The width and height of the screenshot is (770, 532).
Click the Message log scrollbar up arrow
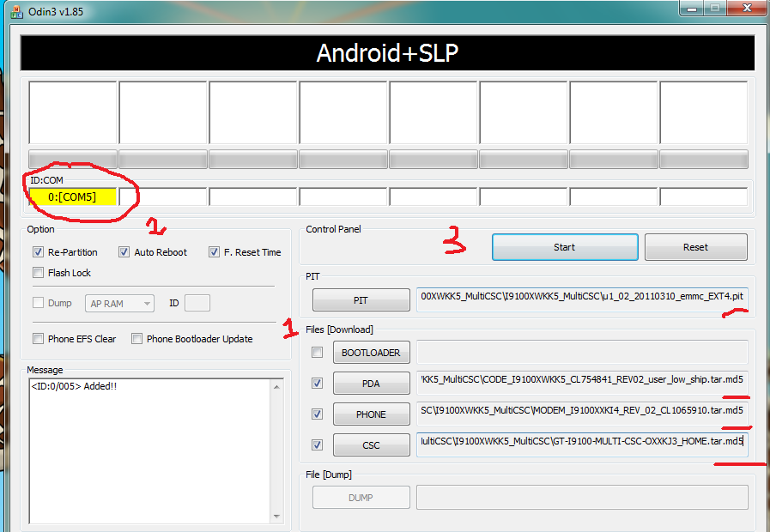point(277,387)
